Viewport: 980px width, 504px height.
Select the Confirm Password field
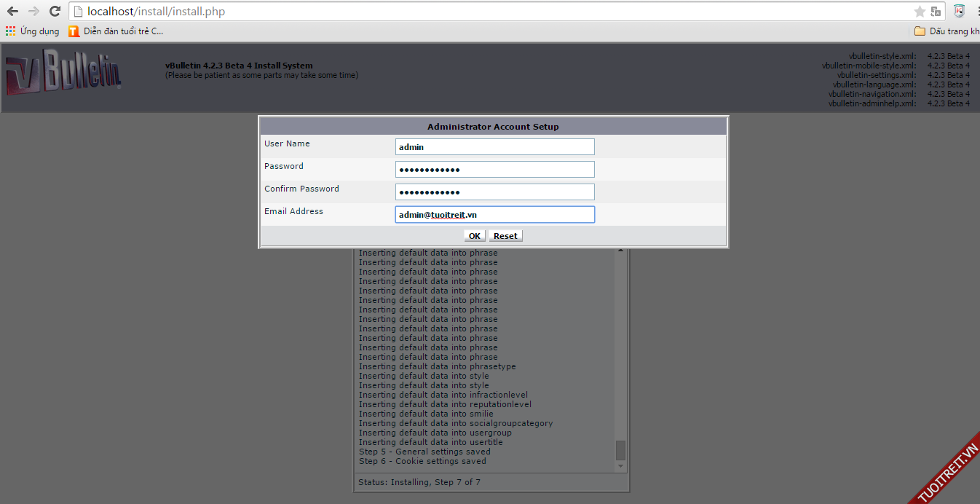[x=494, y=192]
